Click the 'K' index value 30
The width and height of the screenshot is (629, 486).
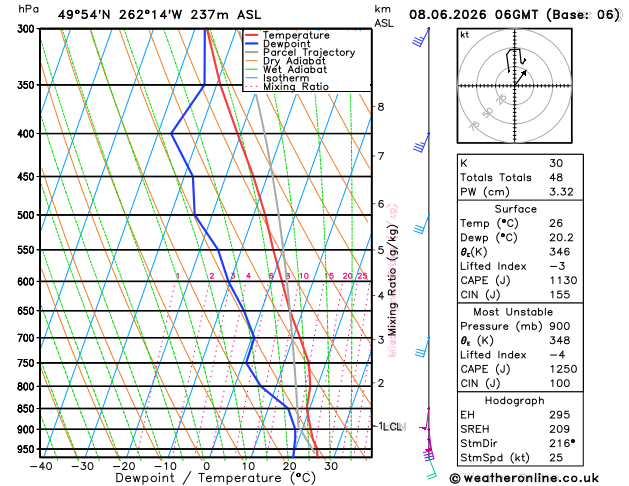pyautogui.click(x=556, y=163)
